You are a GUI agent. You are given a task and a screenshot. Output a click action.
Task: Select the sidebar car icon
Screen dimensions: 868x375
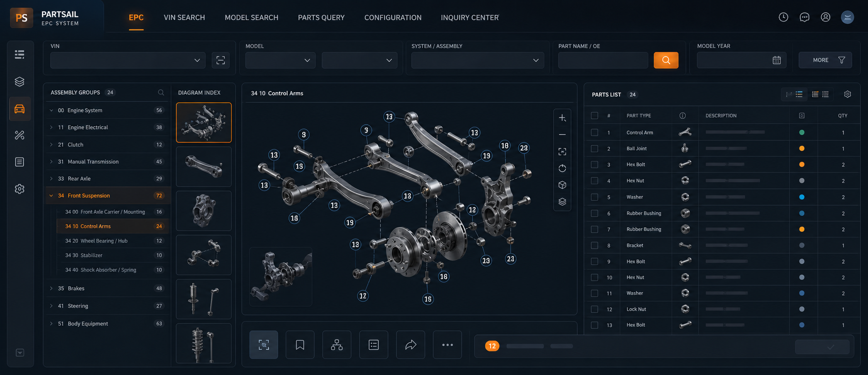click(20, 109)
